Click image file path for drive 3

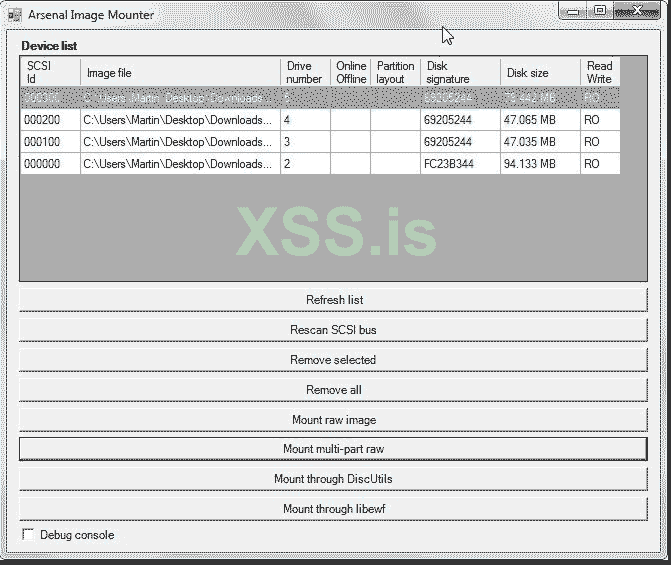click(x=180, y=142)
